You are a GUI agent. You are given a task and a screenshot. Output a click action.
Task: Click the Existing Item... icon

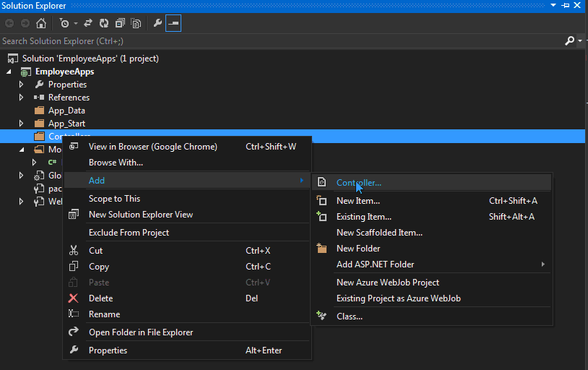(321, 217)
